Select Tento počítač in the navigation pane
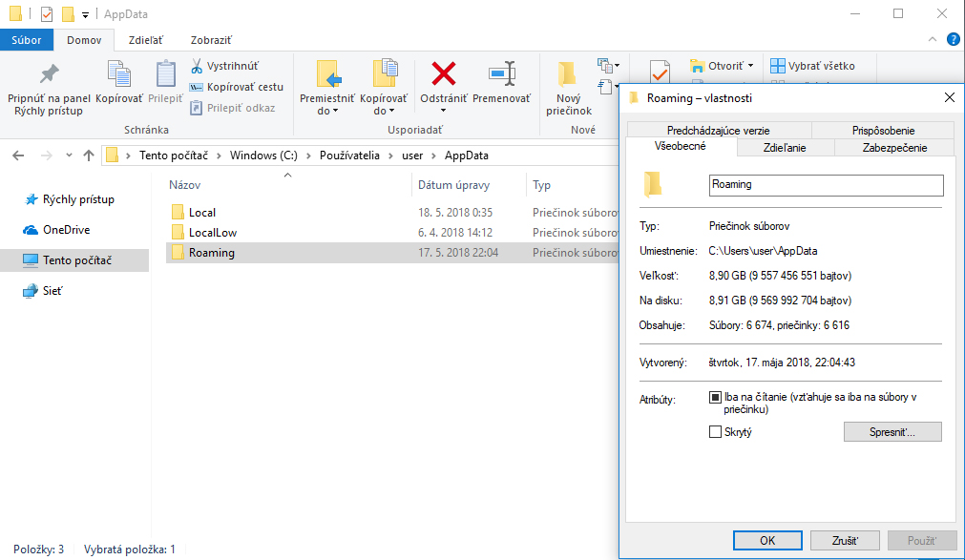The width and height of the screenshot is (965, 560). click(74, 260)
